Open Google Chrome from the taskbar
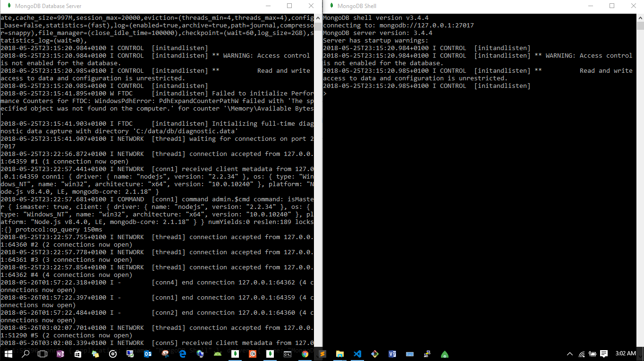The height and width of the screenshot is (361, 644). click(x=305, y=354)
